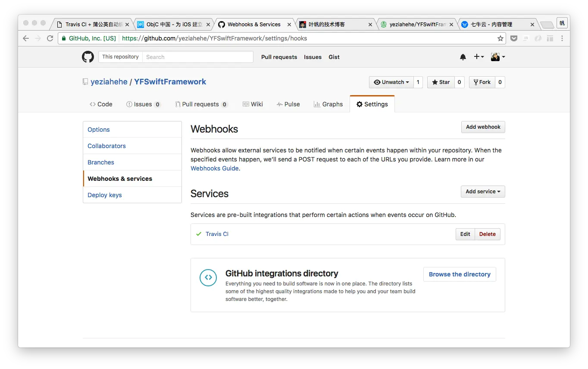Open the Graphs tab
Viewport: 588px width, 369px height.
click(328, 104)
